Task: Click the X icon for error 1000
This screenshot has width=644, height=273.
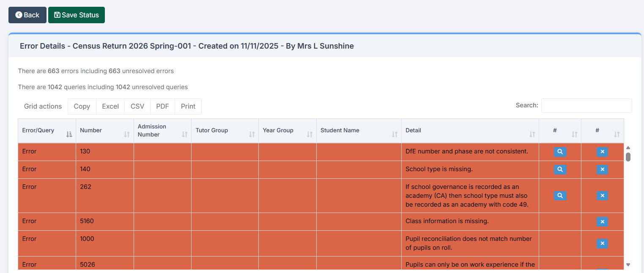Action: (x=602, y=243)
